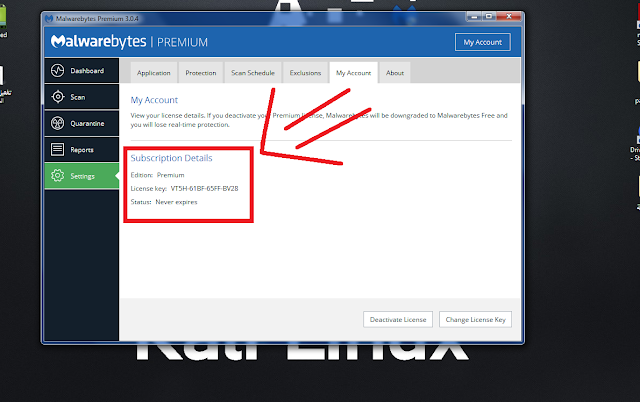Click the Malwarebytes title bar icon
This screenshot has height=402, width=640.
click(x=49, y=19)
